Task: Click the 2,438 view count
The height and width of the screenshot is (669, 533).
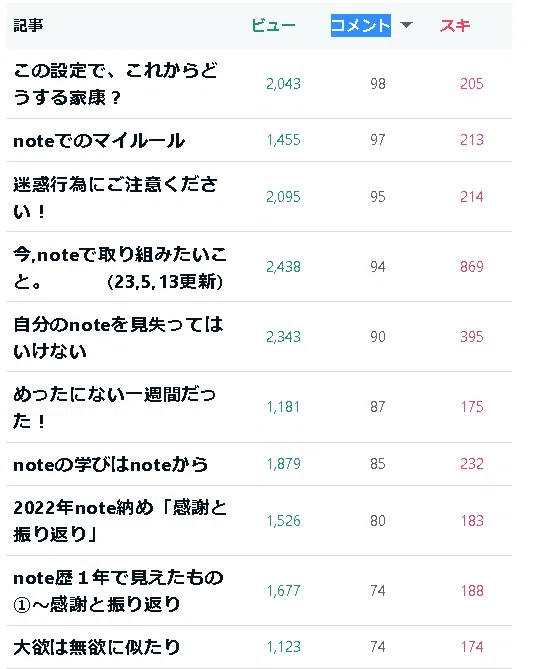Action: [283, 267]
